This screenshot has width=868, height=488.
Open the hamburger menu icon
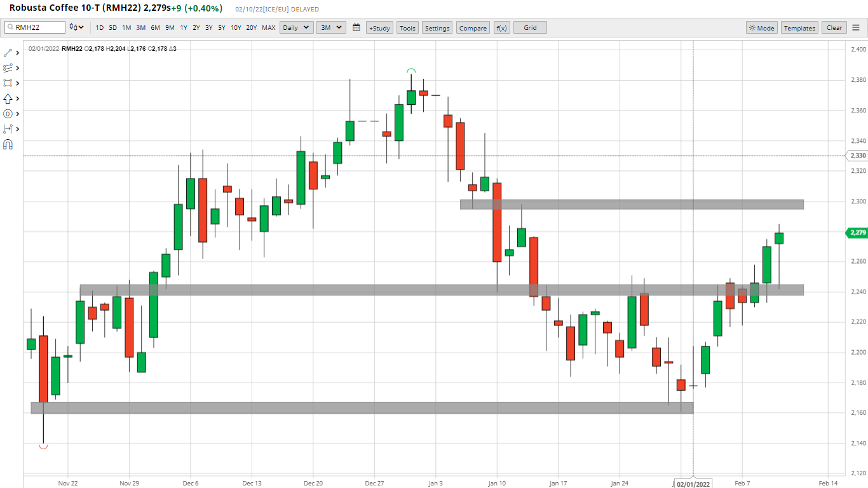click(x=856, y=27)
